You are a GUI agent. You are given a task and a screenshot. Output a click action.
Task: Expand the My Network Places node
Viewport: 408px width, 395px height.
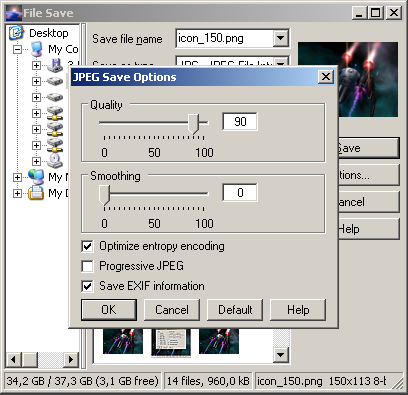(x=17, y=177)
